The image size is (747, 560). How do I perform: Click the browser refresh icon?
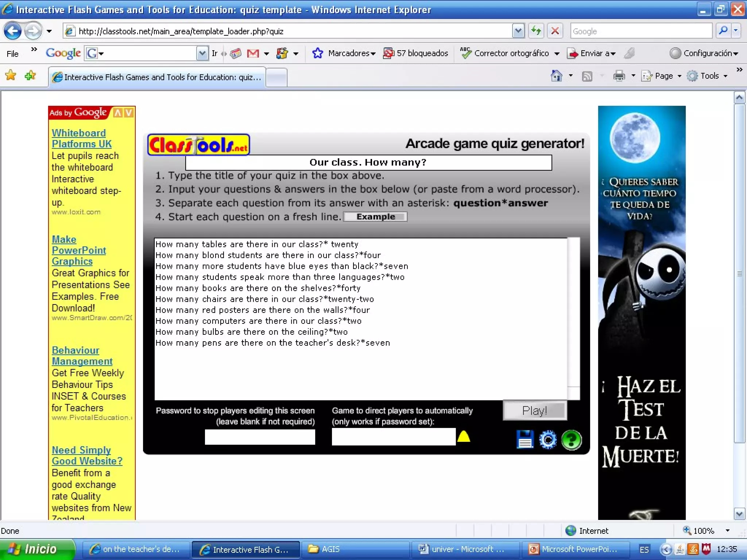[536, 31]
